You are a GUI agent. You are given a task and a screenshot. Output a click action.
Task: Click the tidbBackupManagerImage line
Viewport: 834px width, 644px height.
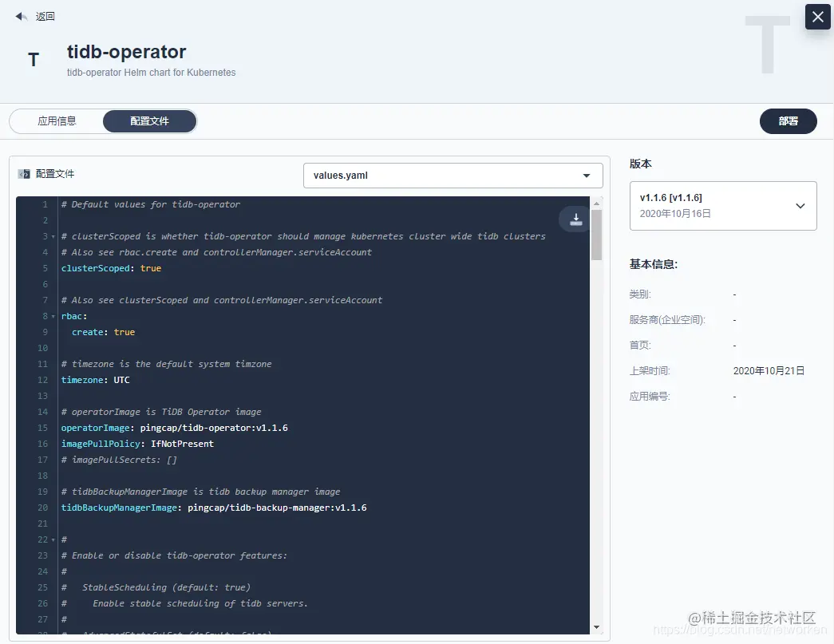[214, 508]
